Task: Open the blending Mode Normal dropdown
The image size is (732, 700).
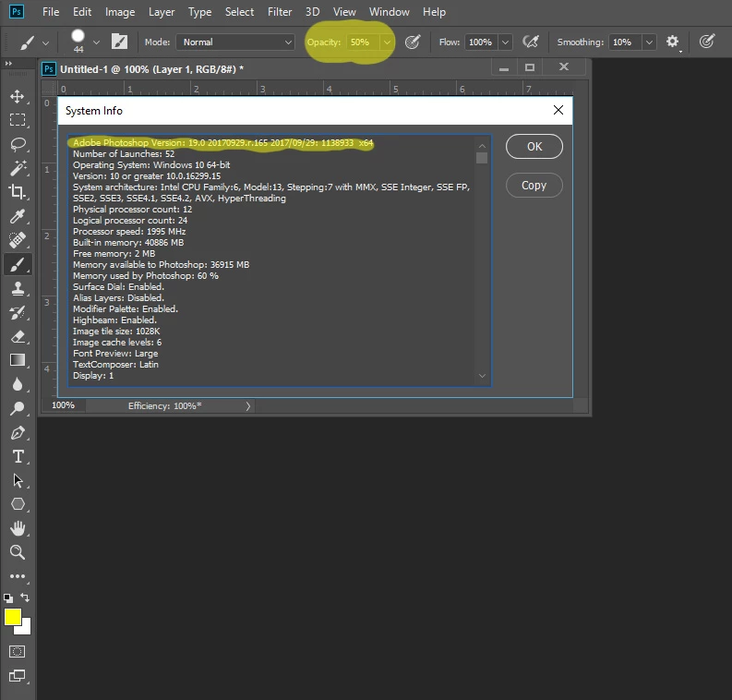Action: coord(235,42)
